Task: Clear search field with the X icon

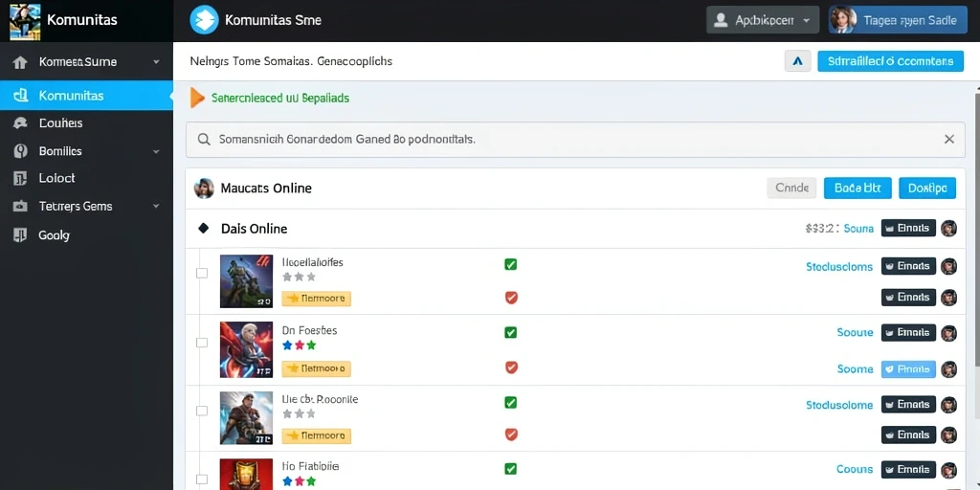Action: click(948, 140)
